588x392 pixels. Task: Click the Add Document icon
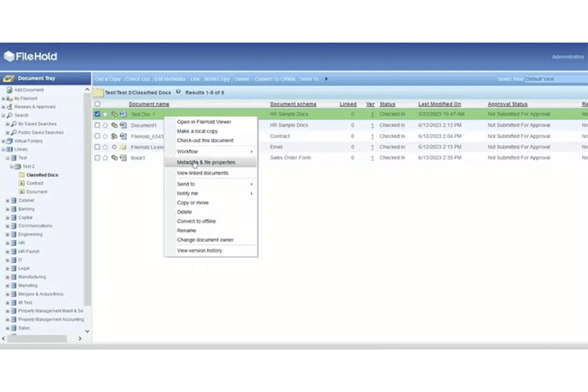[x=10, y=90]
